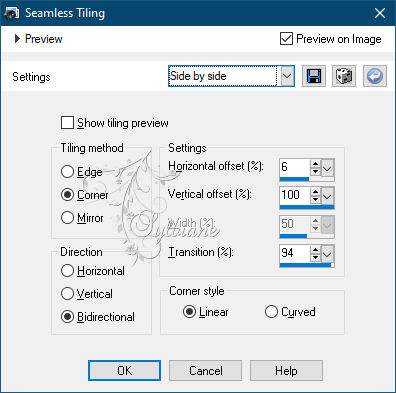Open the Side by side presets dropdown
The width and height of the screenshot is (396, 393).
[x=287, y=76]
